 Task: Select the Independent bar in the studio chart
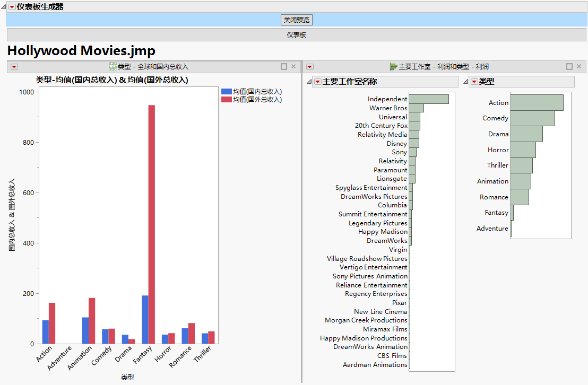[x=430, y=99]
